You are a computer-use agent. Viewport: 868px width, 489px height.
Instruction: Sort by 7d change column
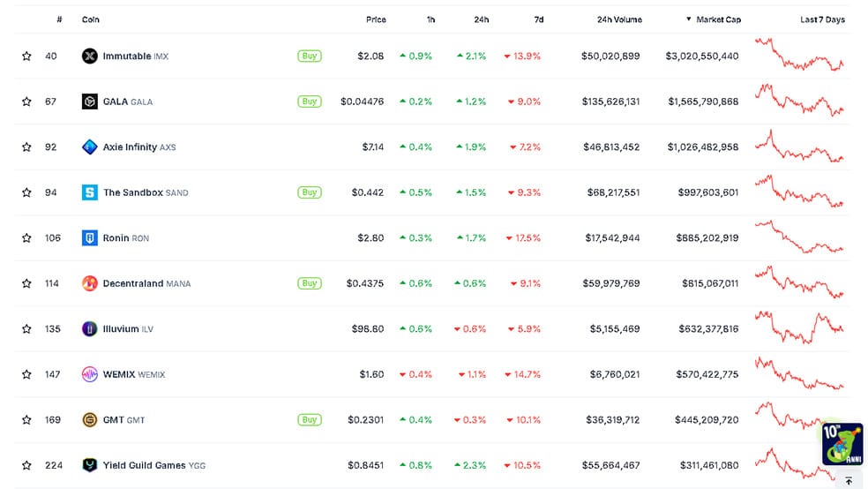[x=539, y=19]
